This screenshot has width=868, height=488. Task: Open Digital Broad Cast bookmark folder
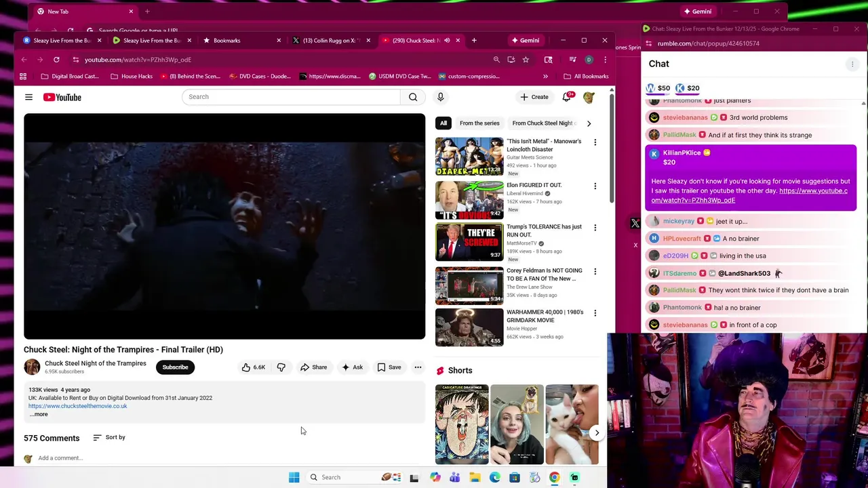point(70,77)
